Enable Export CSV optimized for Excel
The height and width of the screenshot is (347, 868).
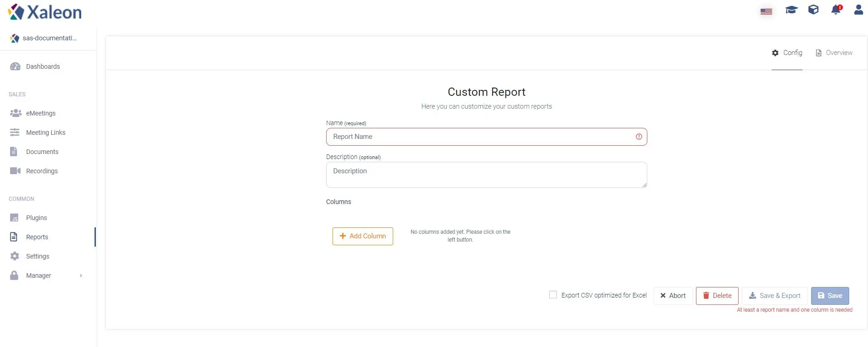pyautogui.click(x=553, y=295)
